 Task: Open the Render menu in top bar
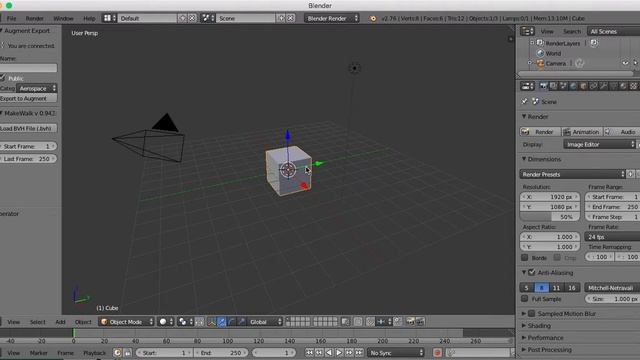(x=34, y=18)
